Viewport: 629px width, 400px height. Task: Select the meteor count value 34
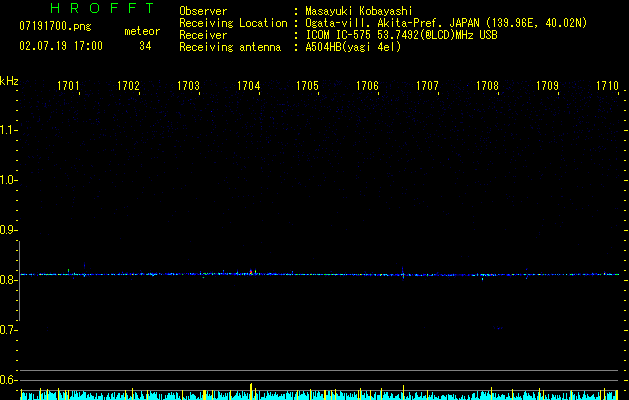pyautogui.click(x=145, y=46)
